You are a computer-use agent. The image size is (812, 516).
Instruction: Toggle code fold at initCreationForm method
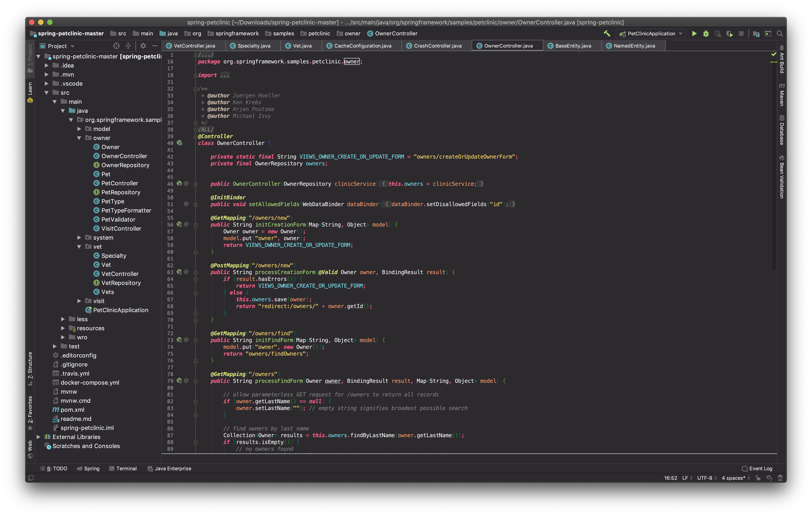196,225
